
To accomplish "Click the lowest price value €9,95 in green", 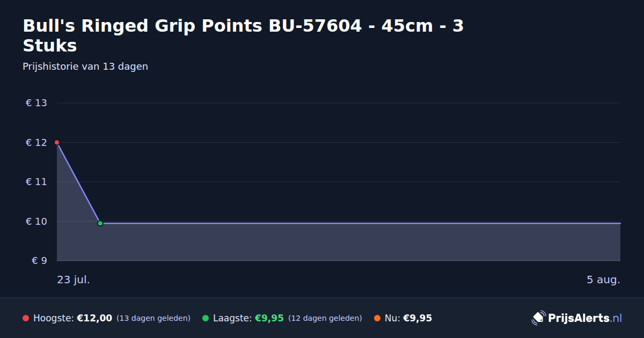I will pyautogui.click(x=269, y=318).
